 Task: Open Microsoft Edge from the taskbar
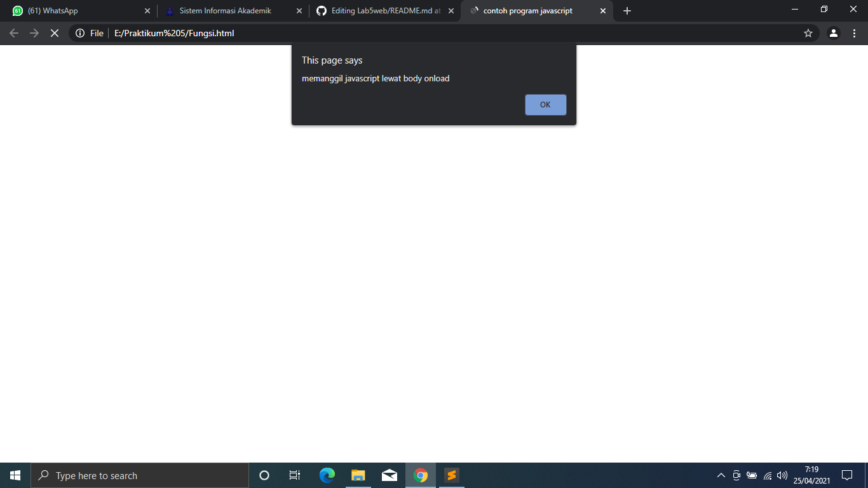pyautogui.click(x=327, y=475)
